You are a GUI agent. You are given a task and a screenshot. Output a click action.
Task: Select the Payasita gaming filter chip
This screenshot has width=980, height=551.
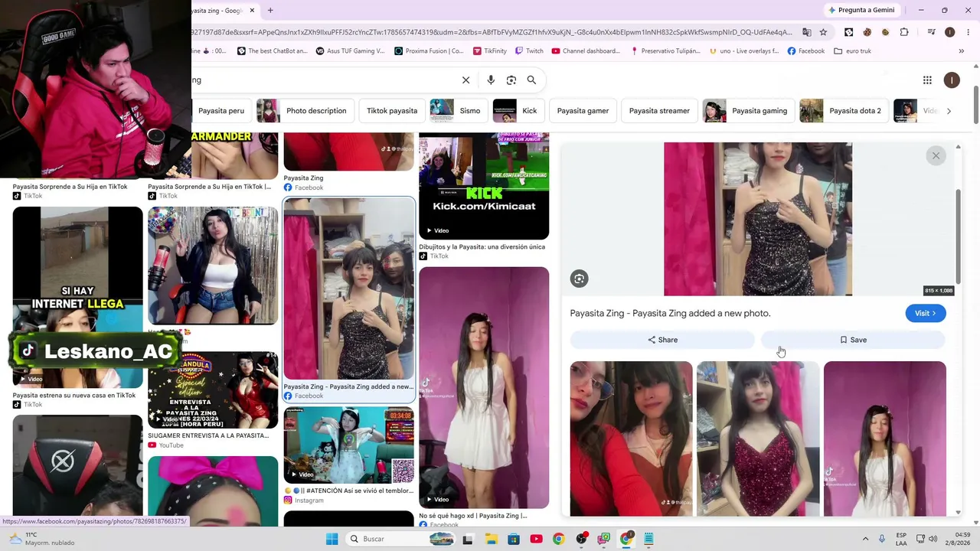(x=748, y=111)
